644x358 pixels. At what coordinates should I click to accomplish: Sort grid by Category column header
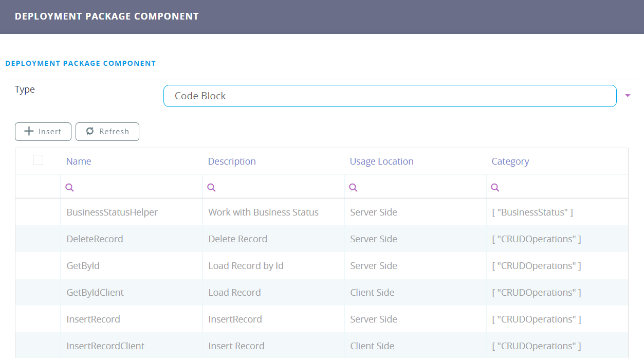[510, 162]
